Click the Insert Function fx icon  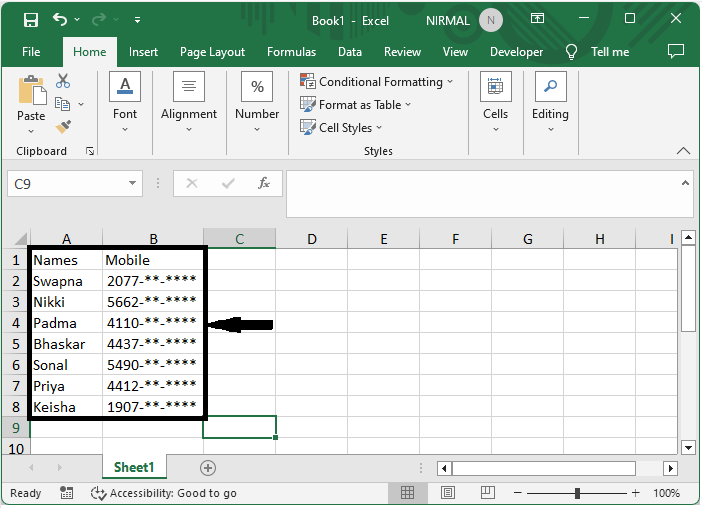click(x=264, y=183)
